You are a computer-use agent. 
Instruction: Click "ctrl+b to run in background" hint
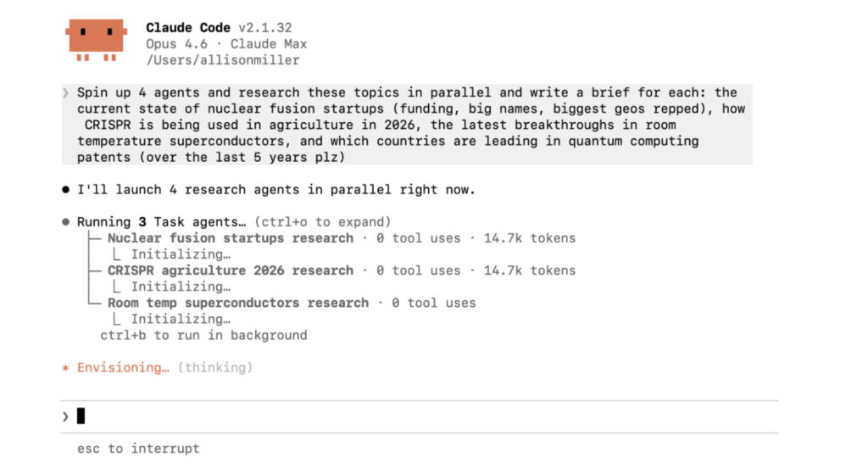coord(203,335)
